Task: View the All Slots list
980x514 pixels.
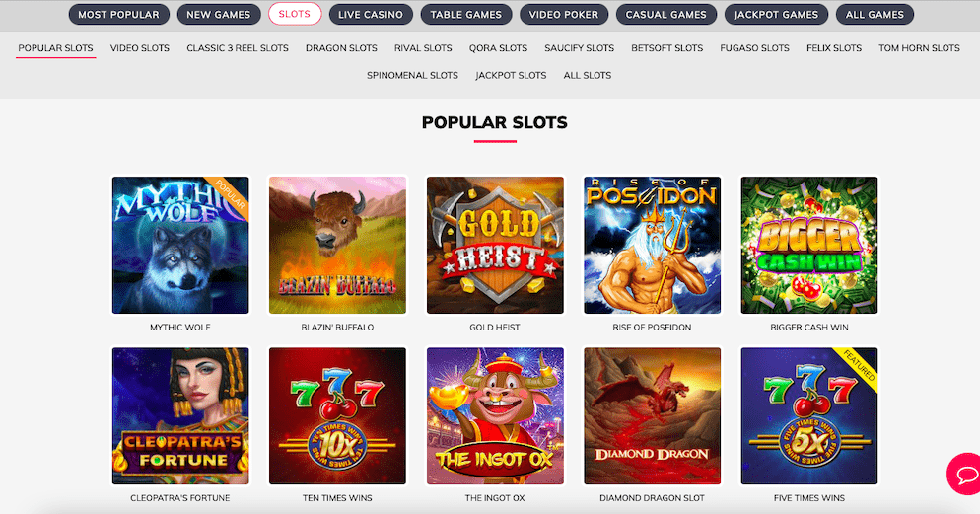Action: click(x=588, y=75)
